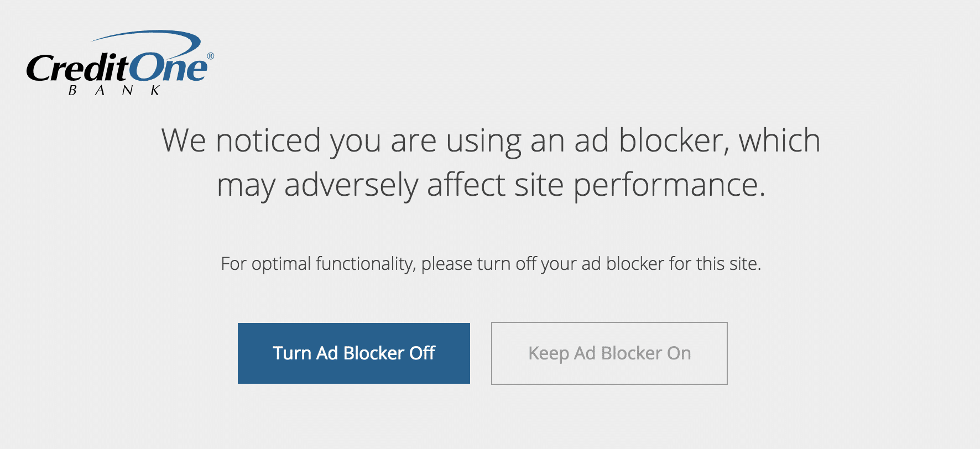This screenshot has width=980, height=449.
Task: Click the registered trademark symbol near the logo
Action: [211, 55]
